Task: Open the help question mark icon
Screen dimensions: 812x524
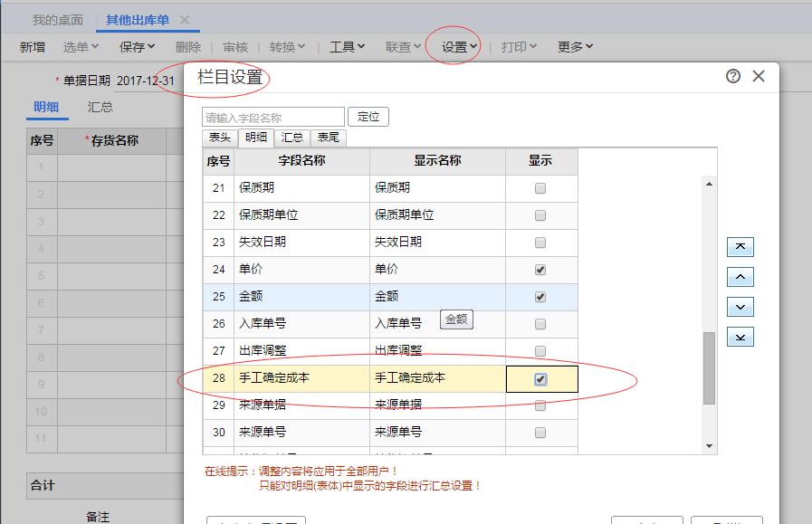Action: tap(733, 76)
